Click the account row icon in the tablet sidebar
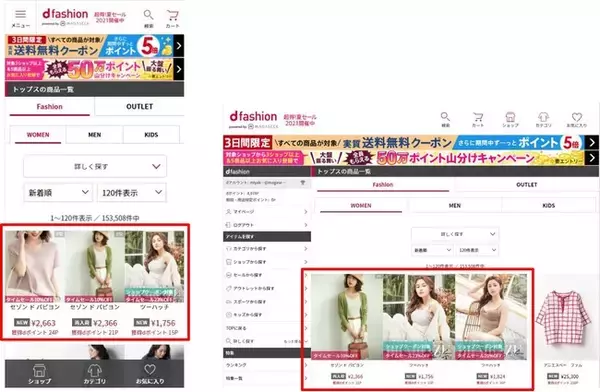The width and height of the screenshot is (600, 392). (303, 183)
